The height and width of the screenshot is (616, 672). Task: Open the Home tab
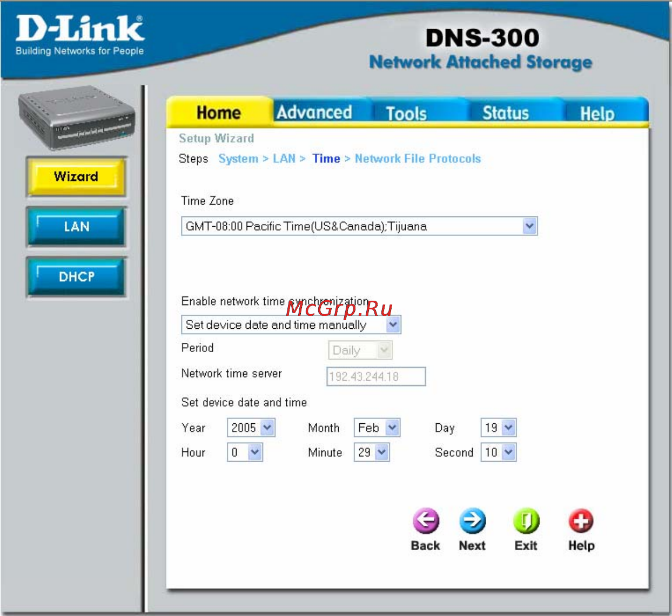tap(219, 112)
